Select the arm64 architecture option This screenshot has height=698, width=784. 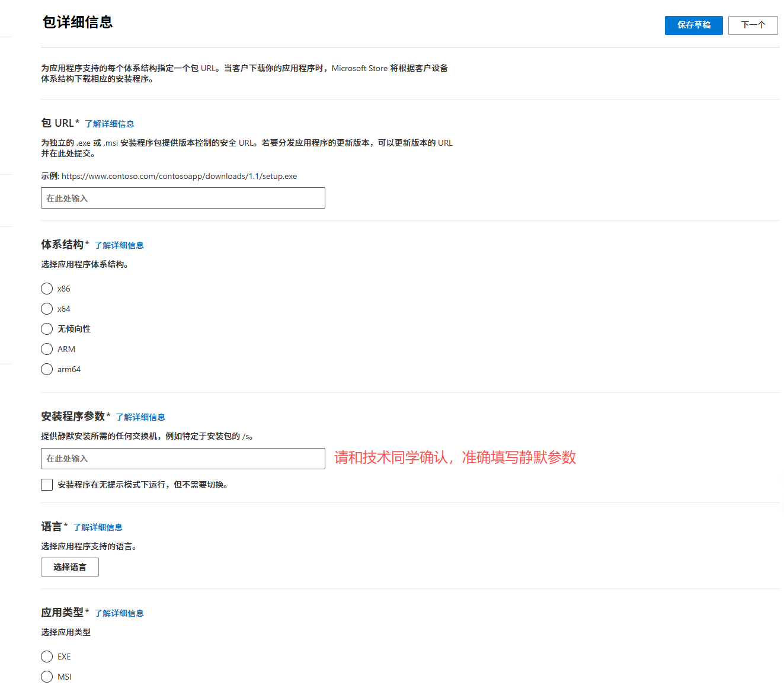[47, 369]
